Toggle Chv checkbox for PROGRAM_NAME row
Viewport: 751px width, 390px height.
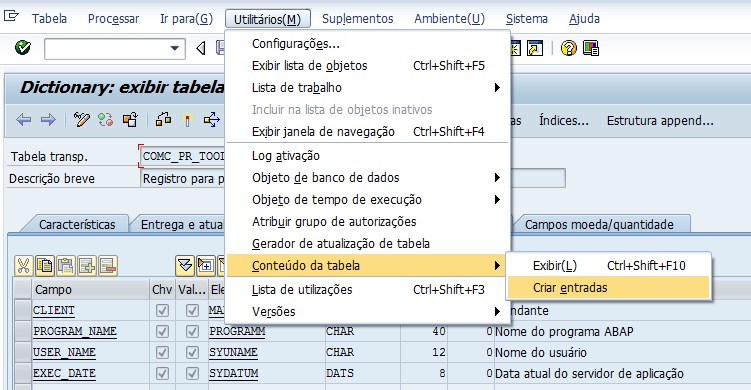coord(162,332)
